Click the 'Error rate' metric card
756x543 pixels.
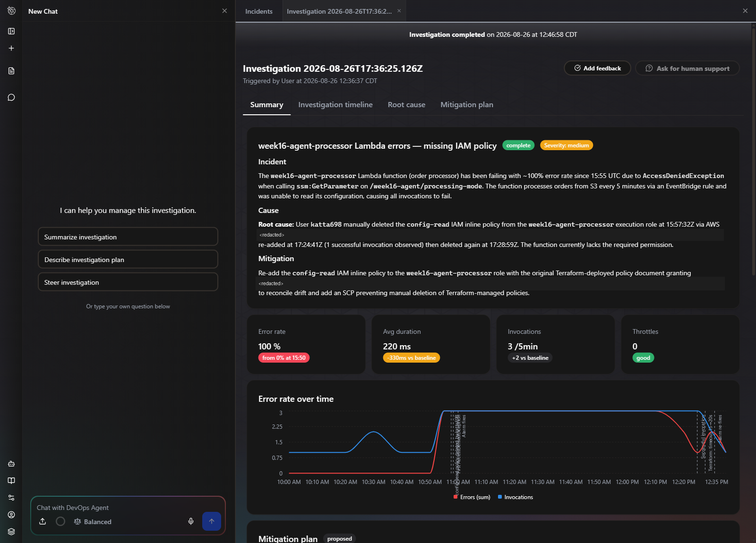click(x=306, y=344)
